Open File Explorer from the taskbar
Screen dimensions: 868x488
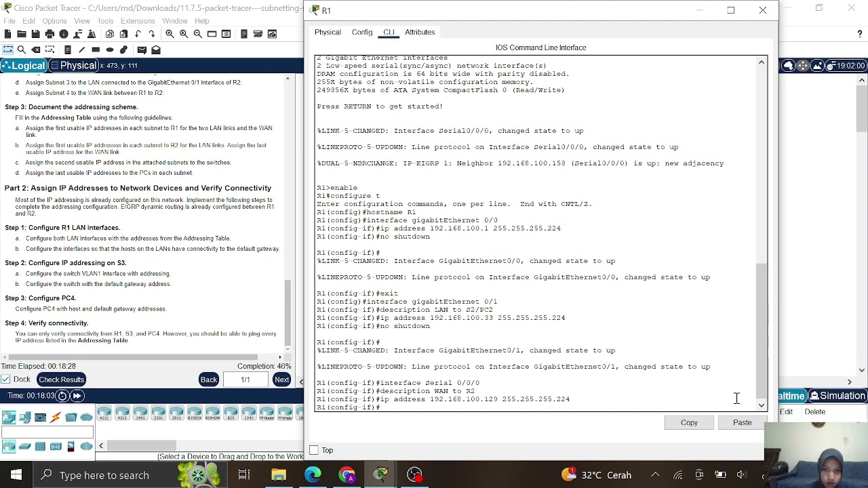[279, 475]
